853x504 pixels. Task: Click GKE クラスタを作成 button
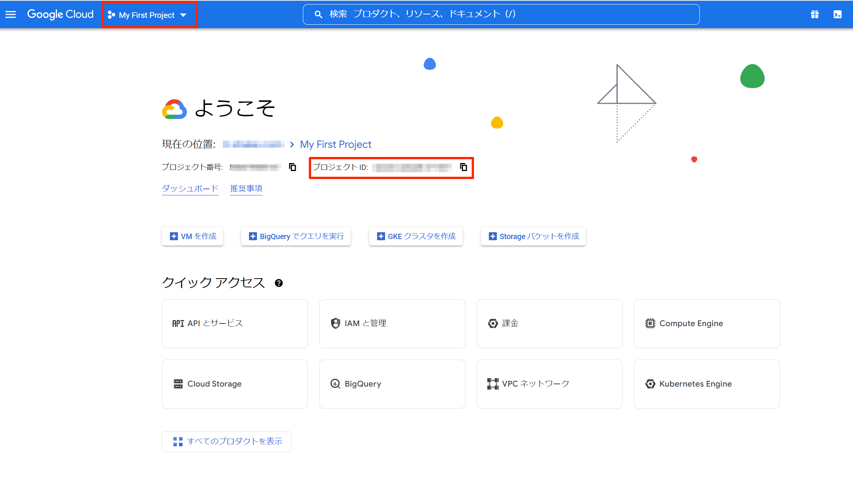click(416, 236)
